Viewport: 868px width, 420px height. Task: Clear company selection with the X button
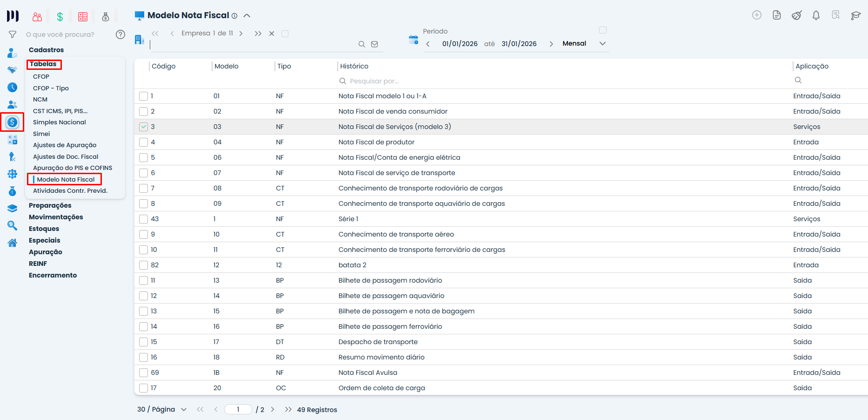[x=272, y=34]
